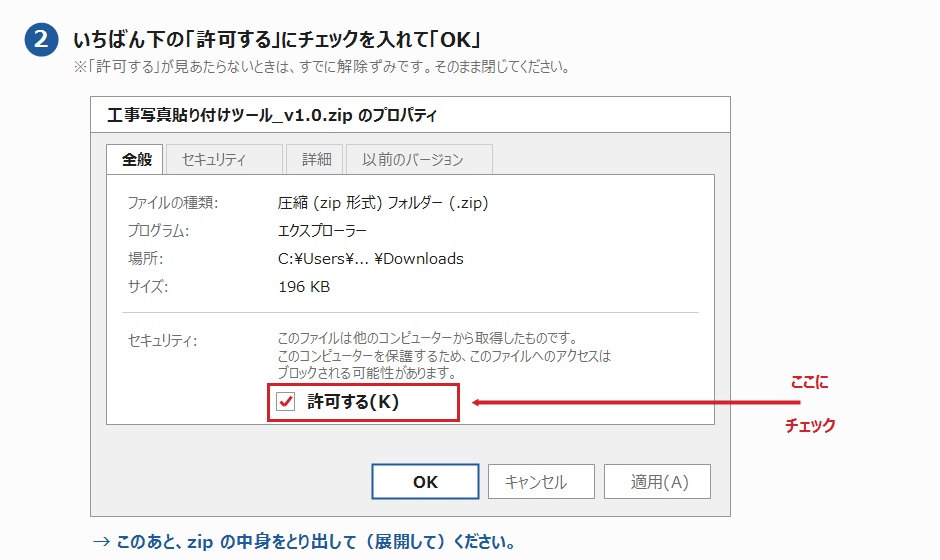Check the 許可する(K) checkbox
The image size is (940, 560).
tap(285, 402)
